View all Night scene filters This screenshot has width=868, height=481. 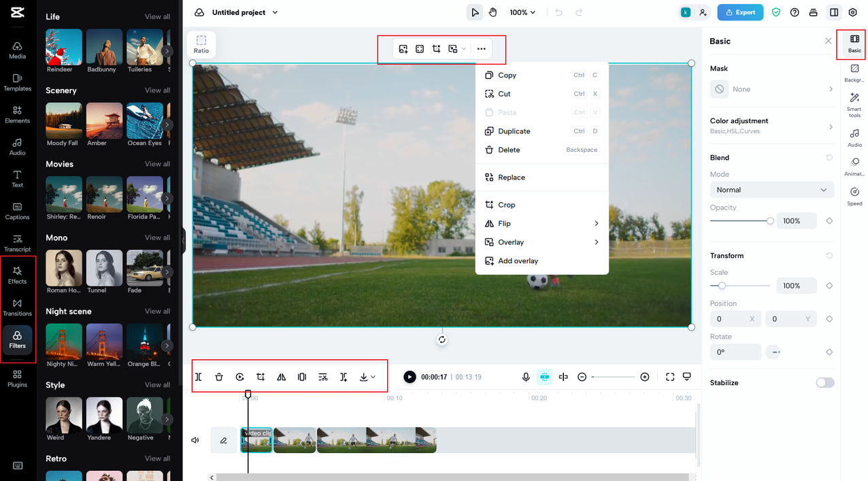pyautogui.click(x=157, y=312)
